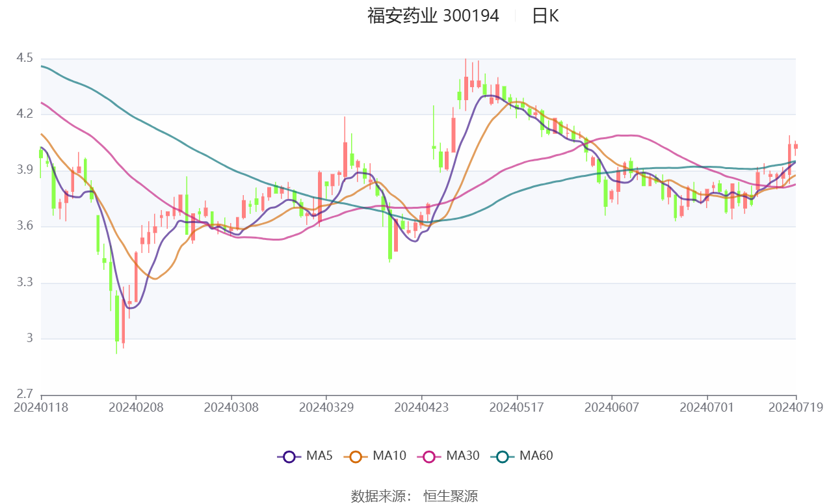Toggle the MA30 pink legend marker
Image resolution: width=829 pixels, height=504 pixels.
click(x=429, y=457)
